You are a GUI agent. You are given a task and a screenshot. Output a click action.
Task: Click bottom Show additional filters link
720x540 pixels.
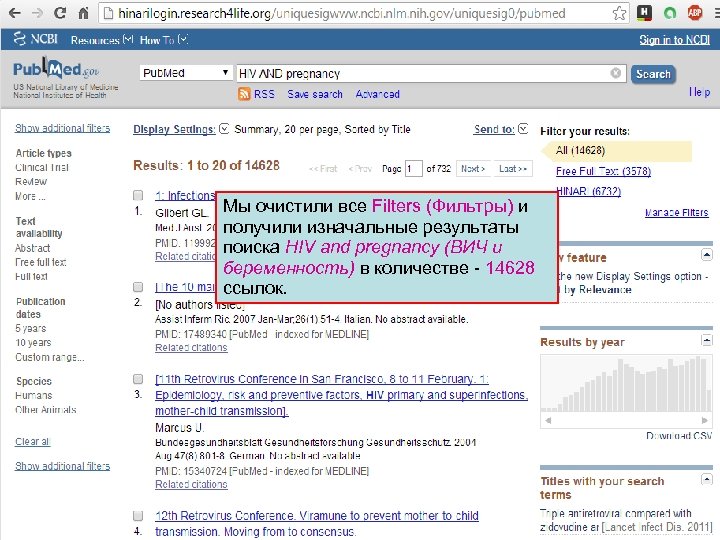(x=62, y=466)
